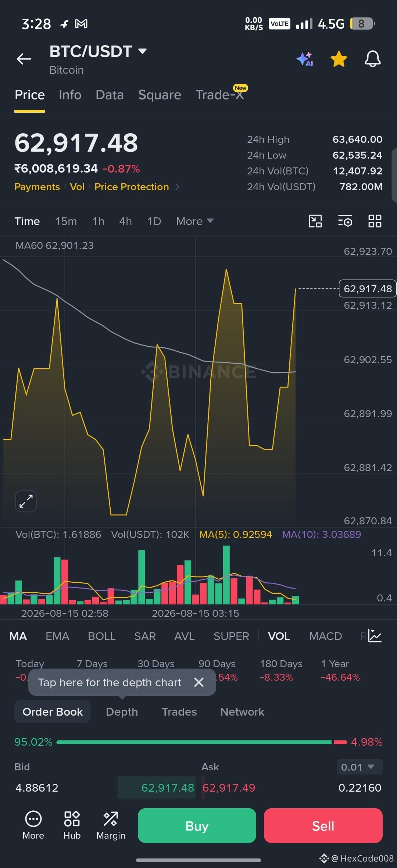The height and width of the screenshot is (868, 397).
Task: Tap the @HexCode008 watermark handle
Action: [x=362, y=858]
